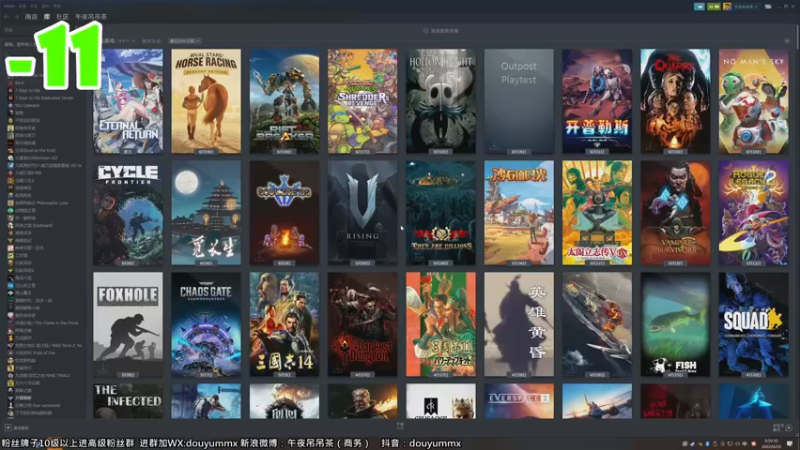This screenshot has height=450, width=800.
Task: Open the Vampire Survivors cover
Action: coord(675,213)
